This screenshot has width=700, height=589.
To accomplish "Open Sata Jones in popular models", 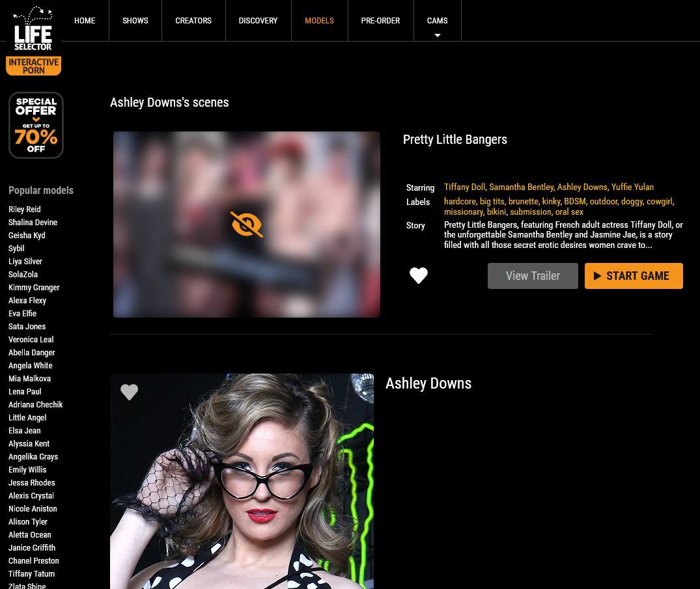I will (27, 326).
